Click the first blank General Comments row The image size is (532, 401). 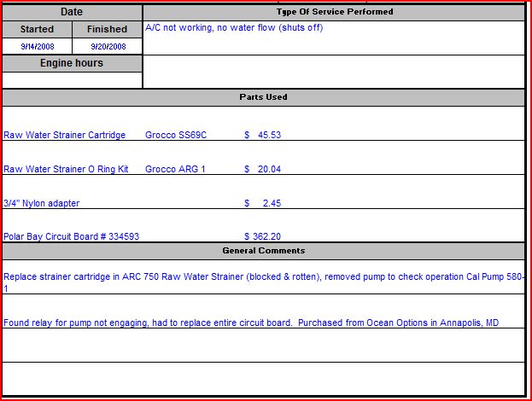point(263,345)
